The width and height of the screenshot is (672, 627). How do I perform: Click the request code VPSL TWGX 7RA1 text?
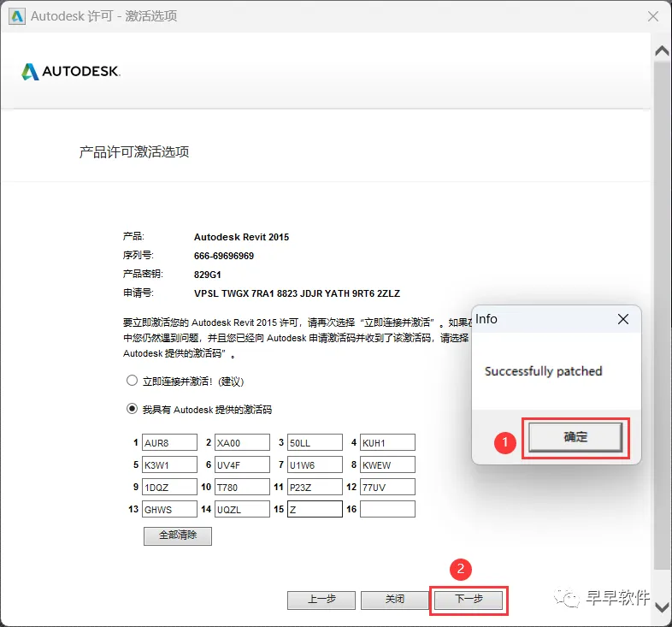(x=297, y=293)
